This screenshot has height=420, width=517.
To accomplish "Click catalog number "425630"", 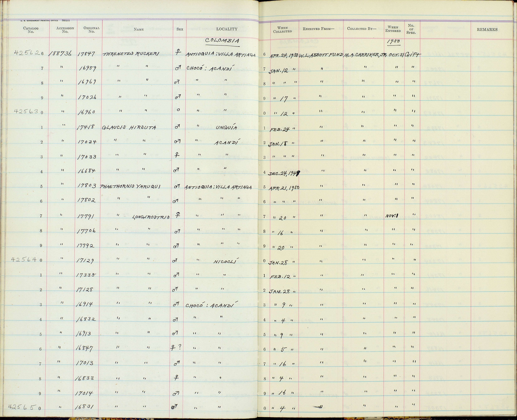I will (x=28, y=112).
